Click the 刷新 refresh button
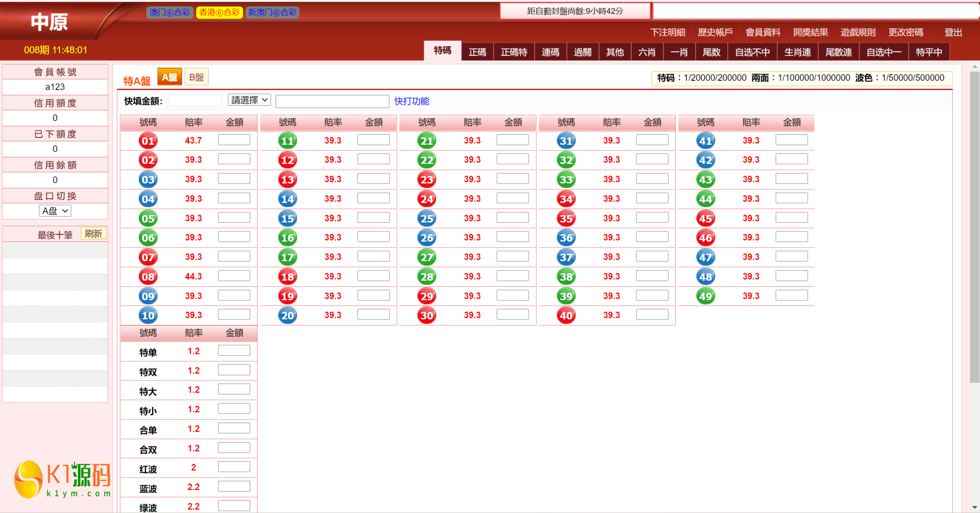This screenshot has width=980, height=513. (x=93, y=234)
